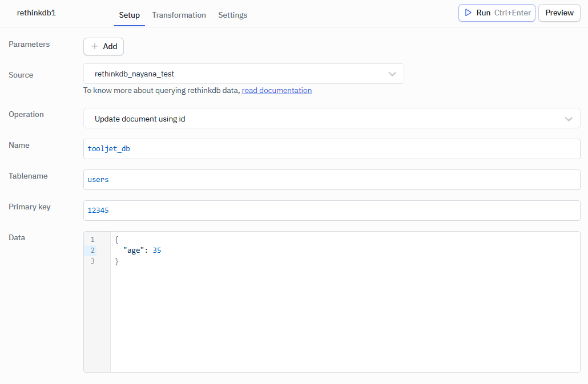Preview the query results

[559, 13]
